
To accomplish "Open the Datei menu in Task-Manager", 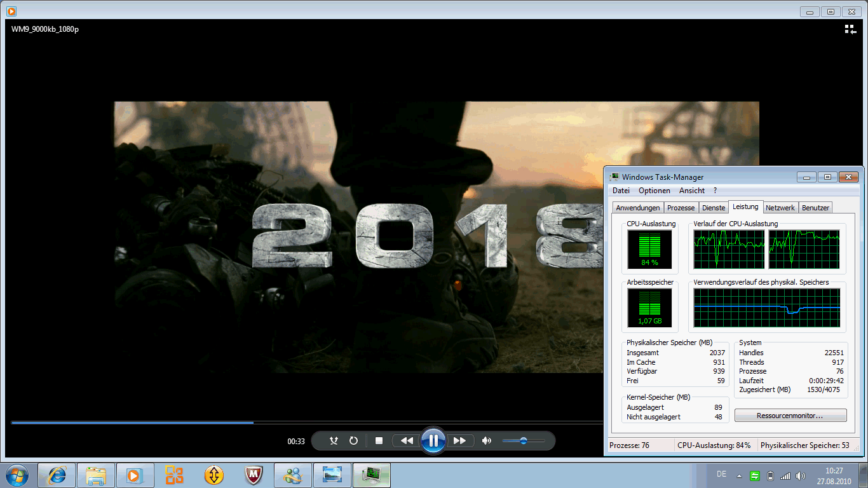I will pos(621,191).
